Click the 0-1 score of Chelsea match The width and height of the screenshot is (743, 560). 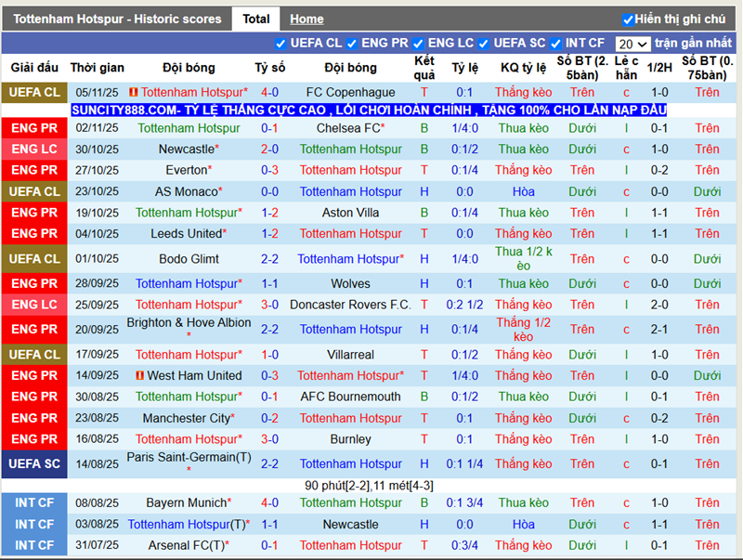click(269, 128)
